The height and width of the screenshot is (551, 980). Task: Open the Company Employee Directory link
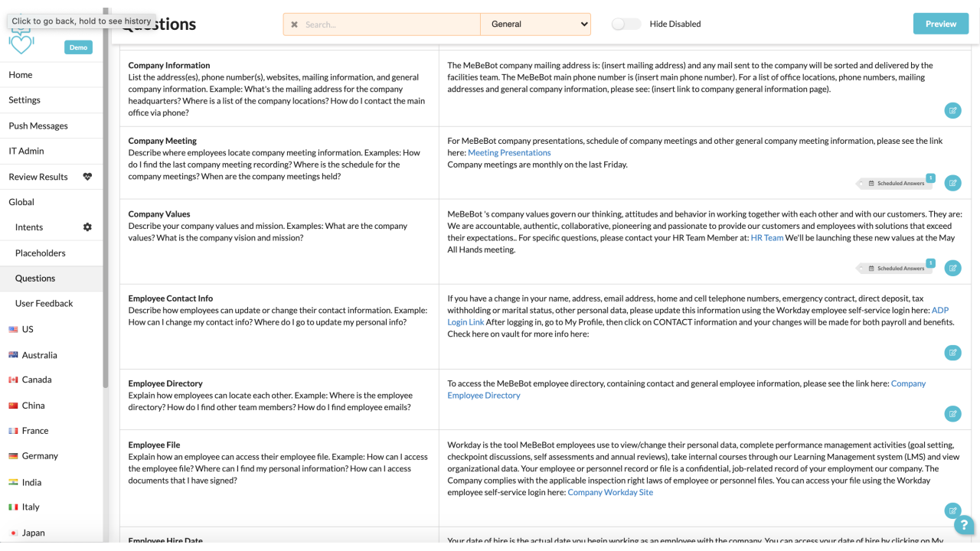tap(484, 396)
